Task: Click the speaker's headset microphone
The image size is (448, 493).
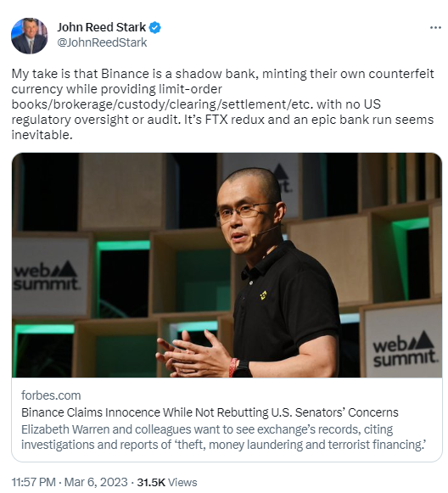Action: [x=266, y=230]
